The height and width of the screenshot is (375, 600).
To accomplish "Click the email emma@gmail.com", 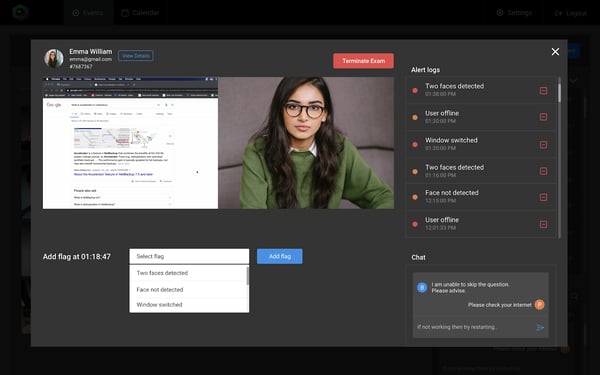I will [90, 59].
